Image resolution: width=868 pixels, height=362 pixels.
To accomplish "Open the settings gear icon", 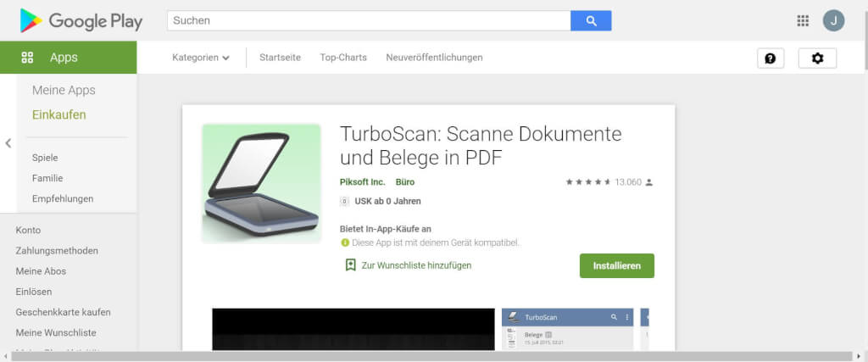I will [x=818, y=58].
